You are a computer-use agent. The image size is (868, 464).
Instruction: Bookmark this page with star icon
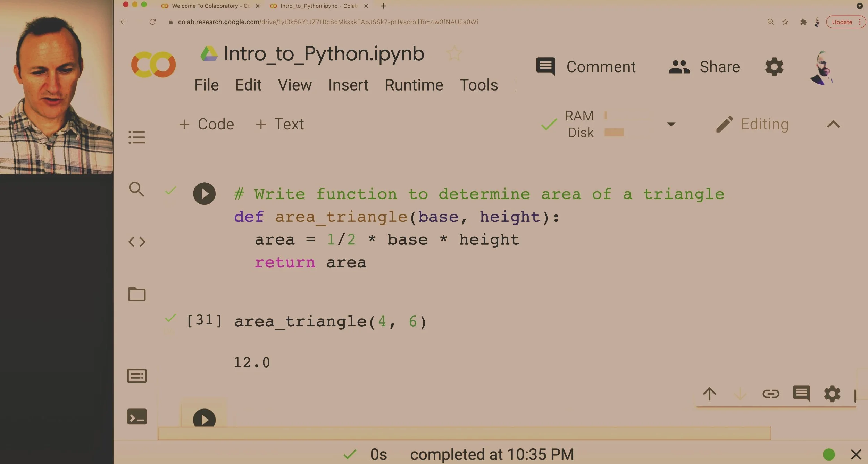click(x=785, y=22)
